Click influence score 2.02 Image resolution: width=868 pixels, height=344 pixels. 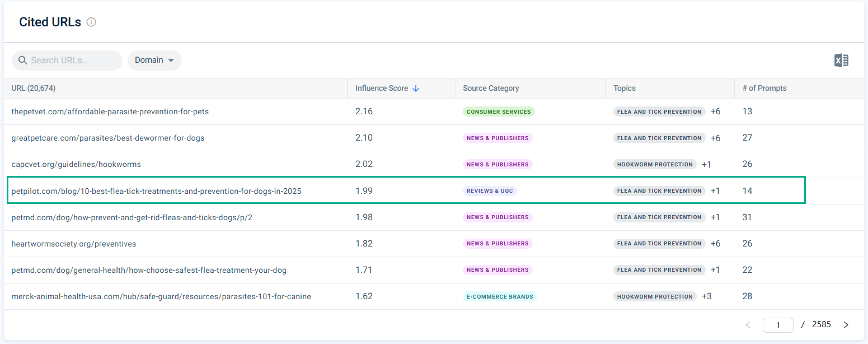364,164
